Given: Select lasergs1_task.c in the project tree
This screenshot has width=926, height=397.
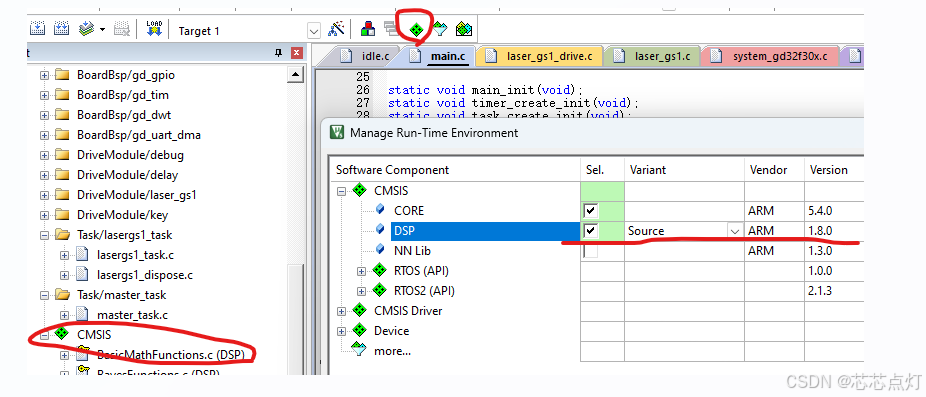Looking at the screenshot, I should pos(135,255).
